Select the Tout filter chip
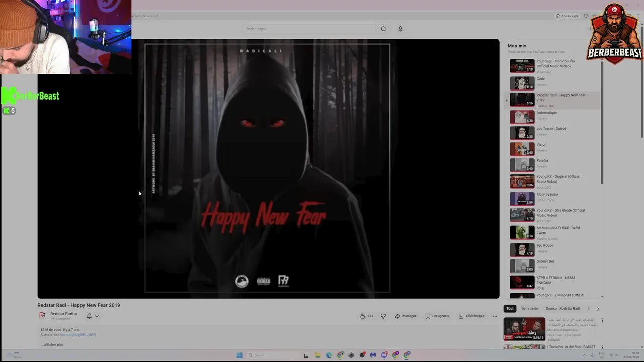Screen dimensions: 644x362 pos(510,309)
